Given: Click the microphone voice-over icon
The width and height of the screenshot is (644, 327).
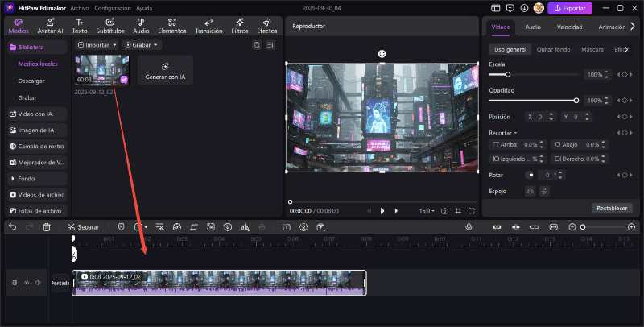Looking at the screenshot, I should coord(468,227).
